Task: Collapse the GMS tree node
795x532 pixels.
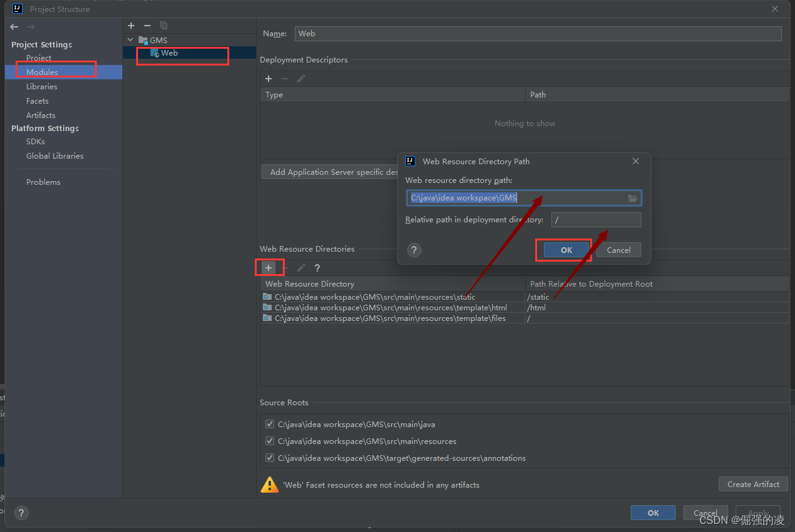Action: tap(131, 39)
